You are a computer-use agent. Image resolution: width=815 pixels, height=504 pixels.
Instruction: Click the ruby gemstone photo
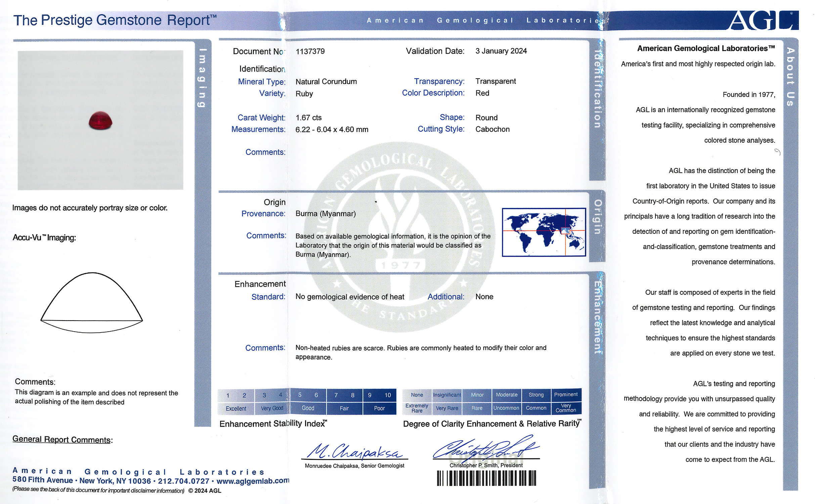(100, 120)
